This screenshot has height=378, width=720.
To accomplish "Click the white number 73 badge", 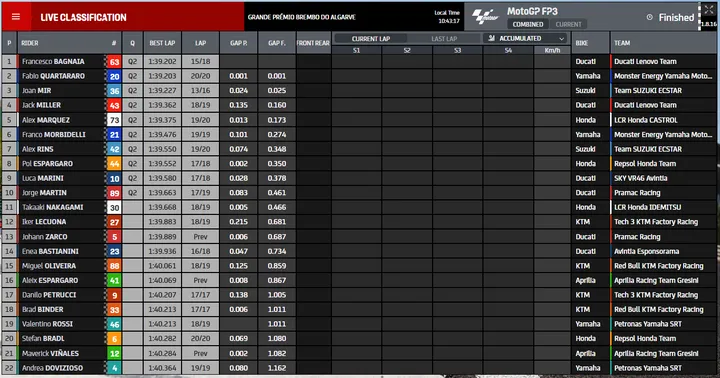I will (x=114, y=120).
